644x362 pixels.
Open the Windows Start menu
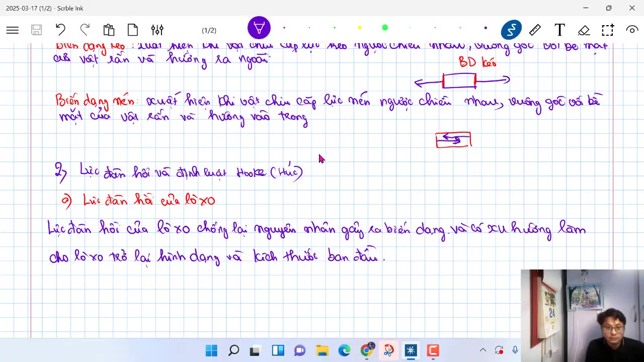pyautogui.click(x=211, y=350)
